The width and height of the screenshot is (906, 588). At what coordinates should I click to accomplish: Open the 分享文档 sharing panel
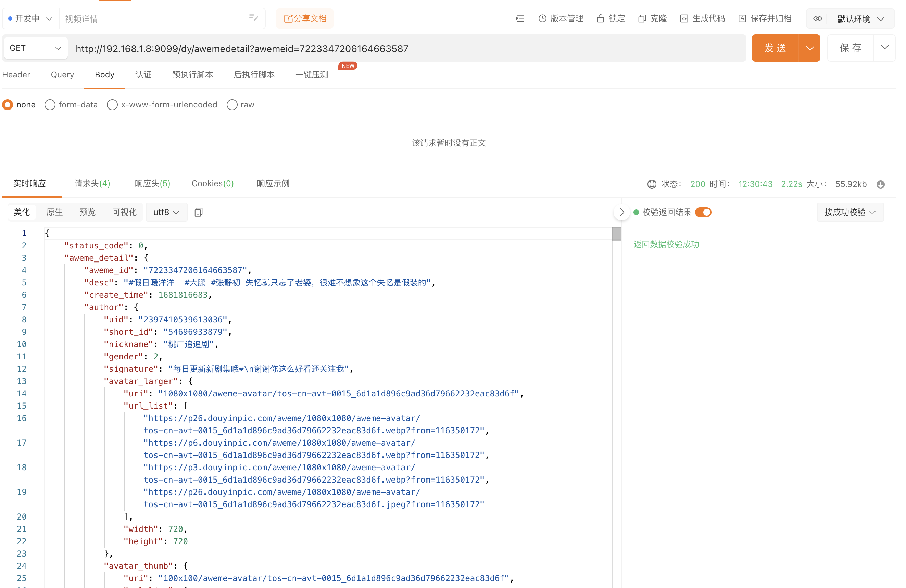(x=304, y=18)
